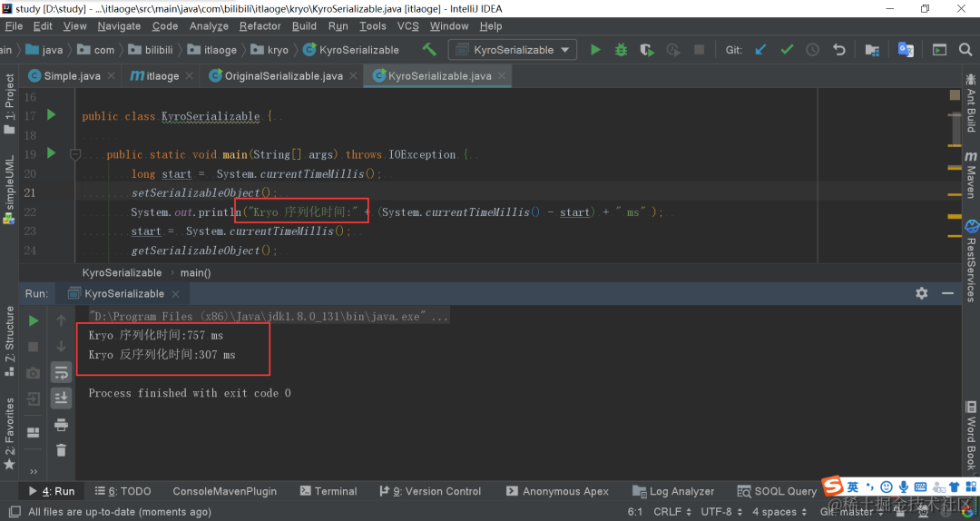The height and width of the screenshot is (521, 980).
Task: Click the Translate icon in the toolbar
Action: pos(906,49)
